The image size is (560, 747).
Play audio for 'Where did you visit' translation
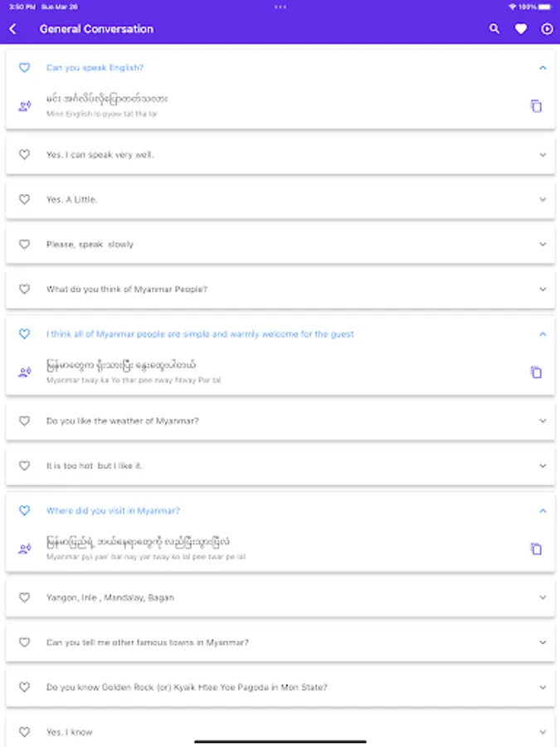point(25,549)
